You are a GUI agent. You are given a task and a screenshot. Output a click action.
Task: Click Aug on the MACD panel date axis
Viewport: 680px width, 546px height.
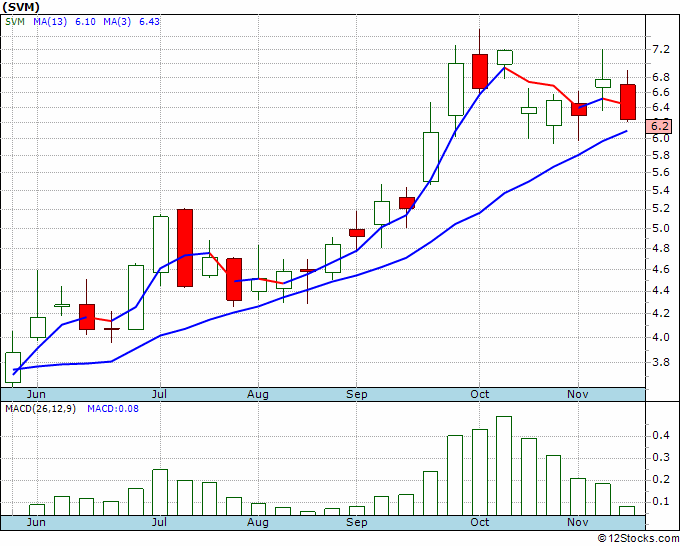coord(258,522)
